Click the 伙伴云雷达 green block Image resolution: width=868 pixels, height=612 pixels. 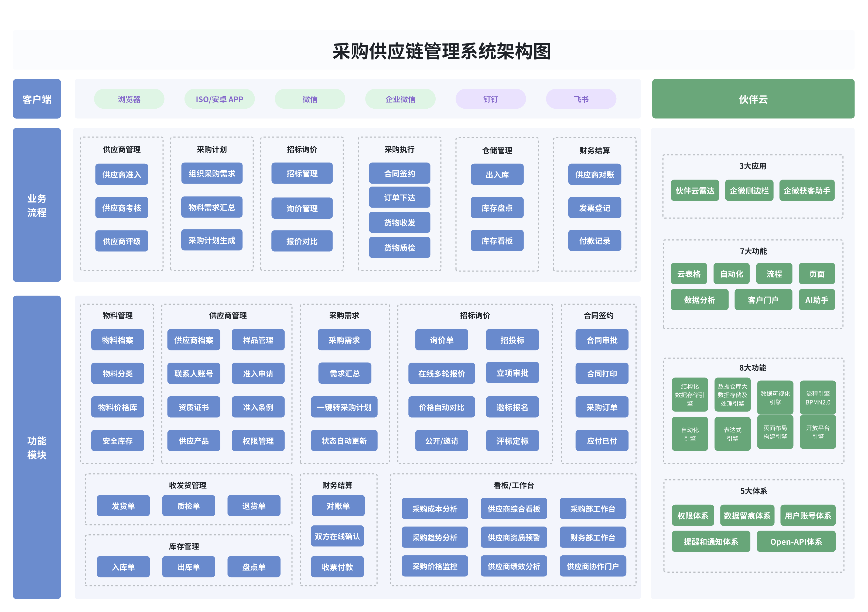(x=695, y=190)
